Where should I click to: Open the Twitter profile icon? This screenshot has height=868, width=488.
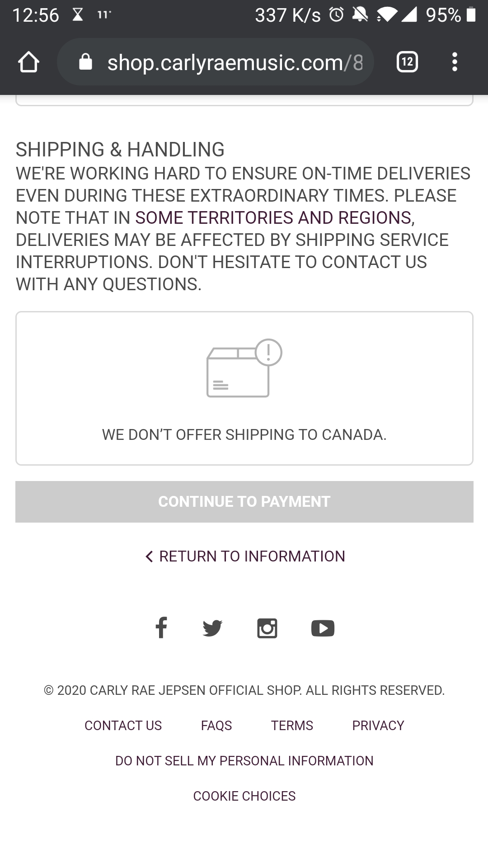(x=213, y=627)
